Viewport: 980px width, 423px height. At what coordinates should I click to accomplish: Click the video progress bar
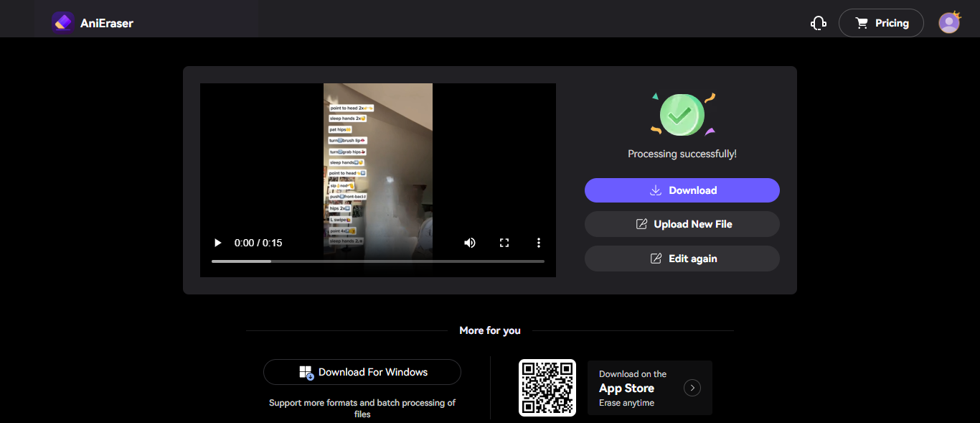click(x=378, y=261)
